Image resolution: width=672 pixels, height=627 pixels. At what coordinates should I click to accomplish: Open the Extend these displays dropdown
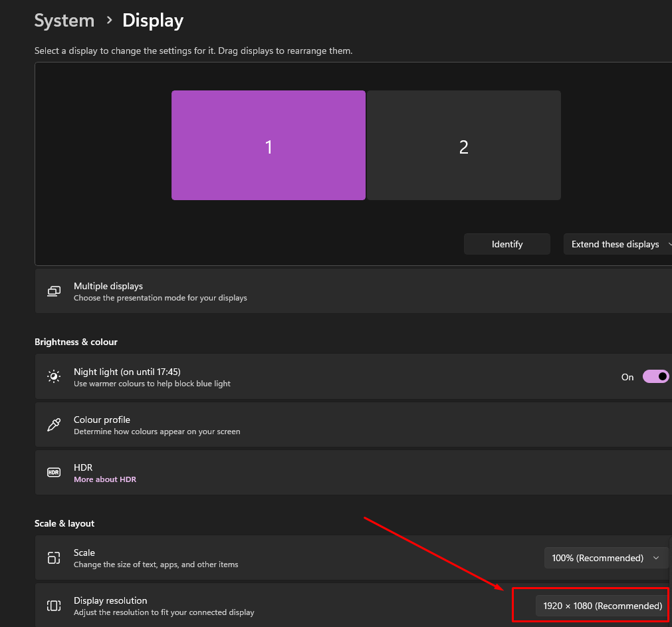tap(617, 244)
